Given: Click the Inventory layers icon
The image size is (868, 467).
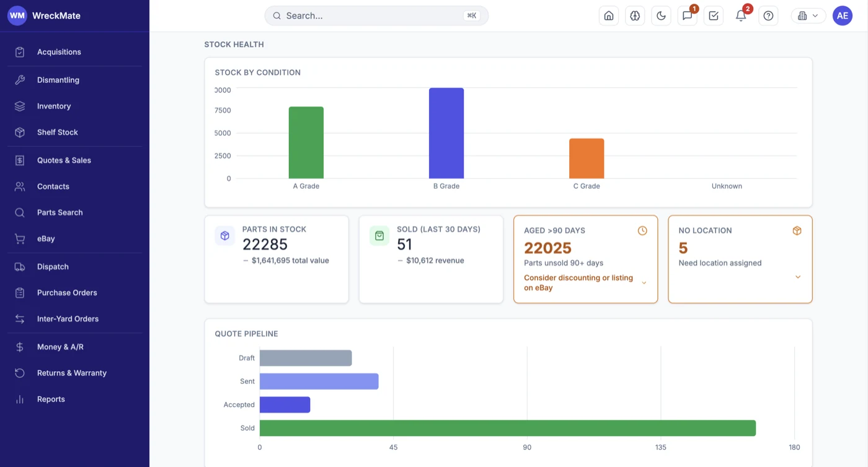Looking at the screenshot, I should coord(20,106).
